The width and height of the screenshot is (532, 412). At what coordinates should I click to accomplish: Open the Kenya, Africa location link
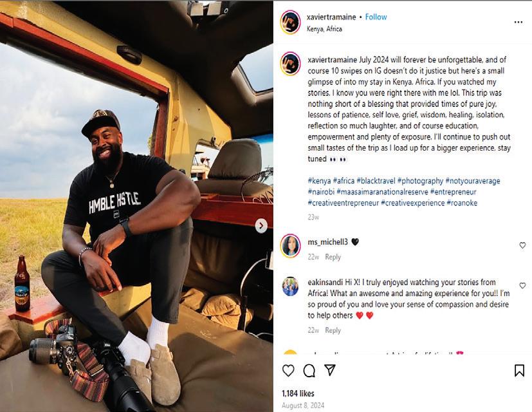[324, 29]
